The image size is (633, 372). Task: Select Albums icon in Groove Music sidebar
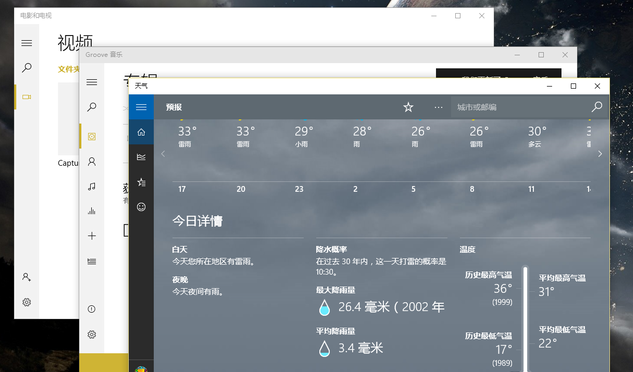pos(92,137)
